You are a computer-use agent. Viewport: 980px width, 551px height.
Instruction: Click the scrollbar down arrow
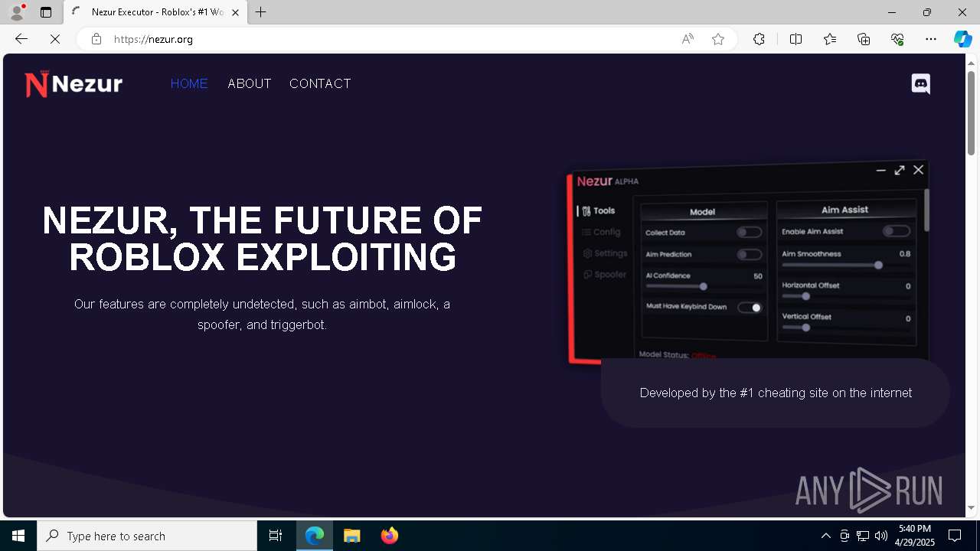pyautogui.click(x=972, y=507)
